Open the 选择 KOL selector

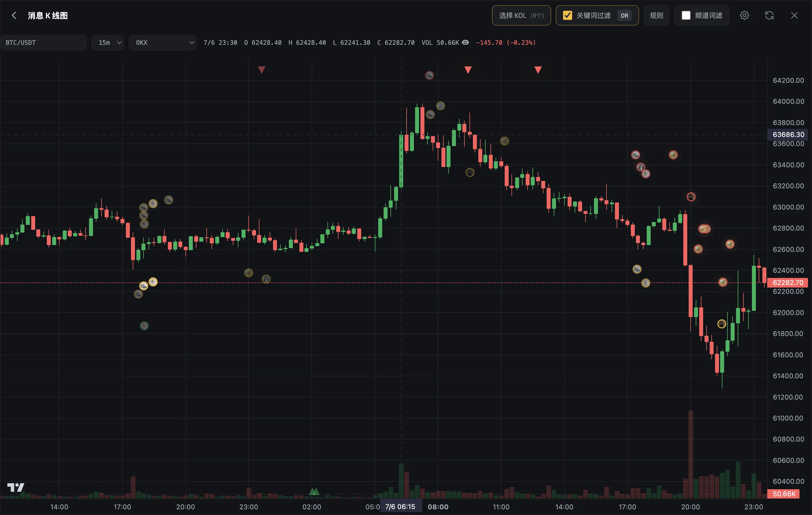point(521,16)
